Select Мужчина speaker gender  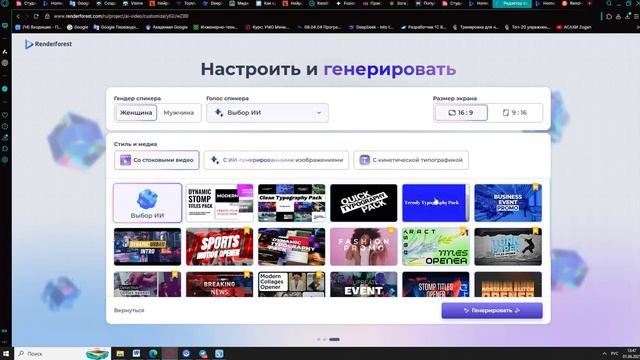179,113
